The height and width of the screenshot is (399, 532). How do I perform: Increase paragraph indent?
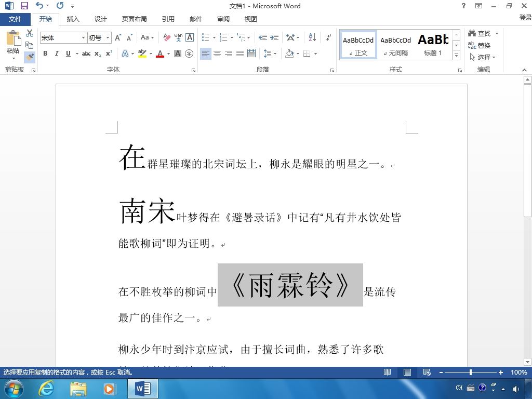click(274, 37)
